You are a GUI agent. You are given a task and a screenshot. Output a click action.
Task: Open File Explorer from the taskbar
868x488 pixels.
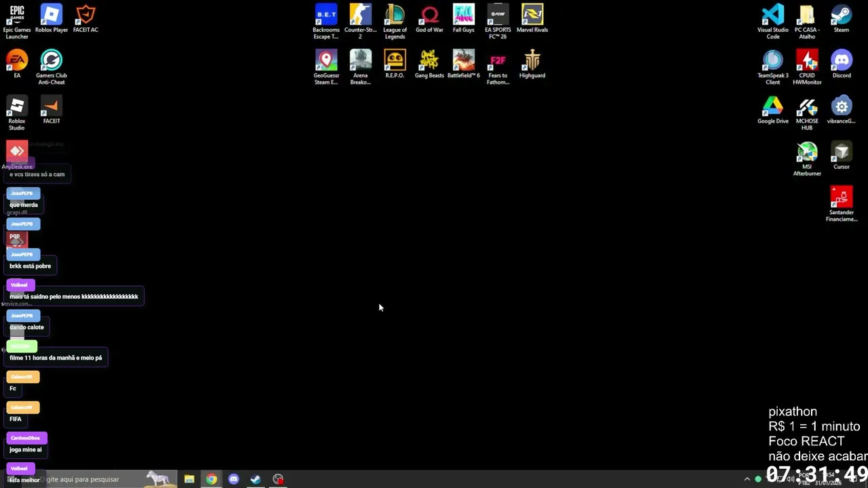coord(189,479)
